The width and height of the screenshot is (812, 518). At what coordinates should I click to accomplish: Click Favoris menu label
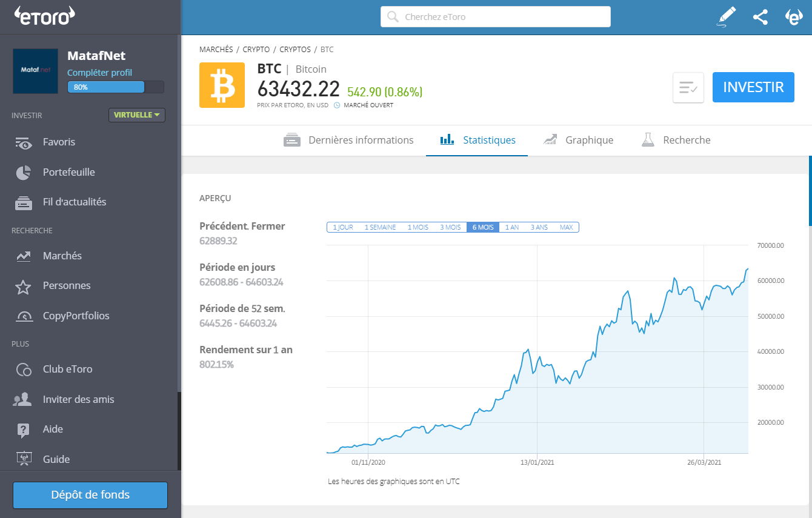[59, 142]
